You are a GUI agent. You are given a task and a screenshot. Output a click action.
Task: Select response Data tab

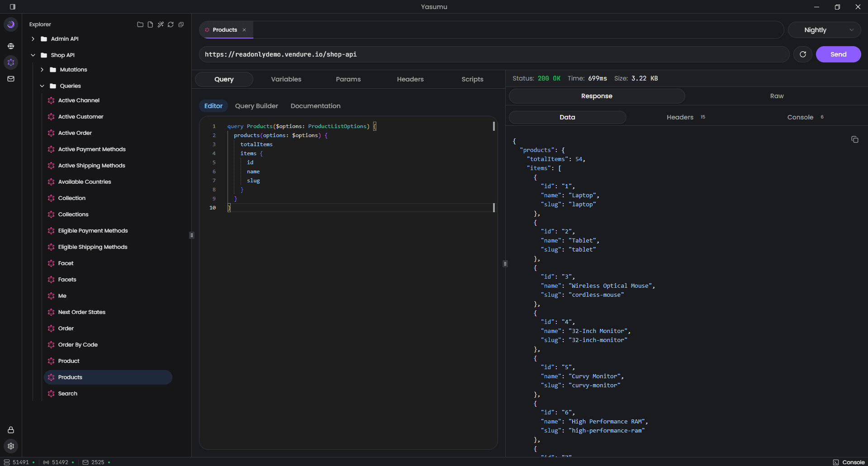567,117
